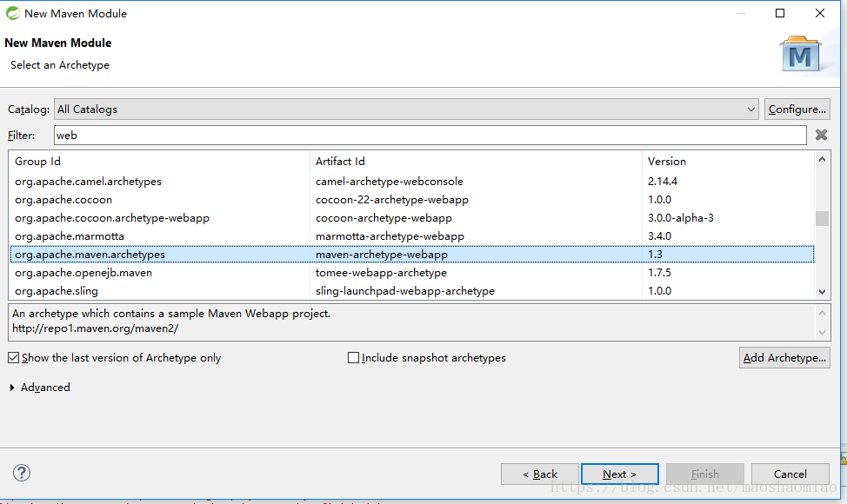Screen dimensions: 847x504
Task: Click the version cell 3.0.0-alpha-3
Action: click(681, 218)
